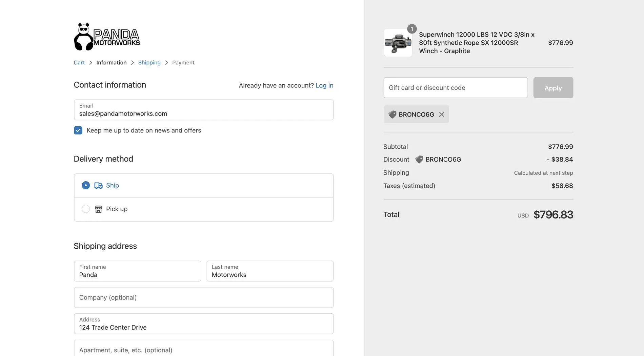Click the Log in link
The width and height of the screenshot is (644, 356).
tap(324, 85)
